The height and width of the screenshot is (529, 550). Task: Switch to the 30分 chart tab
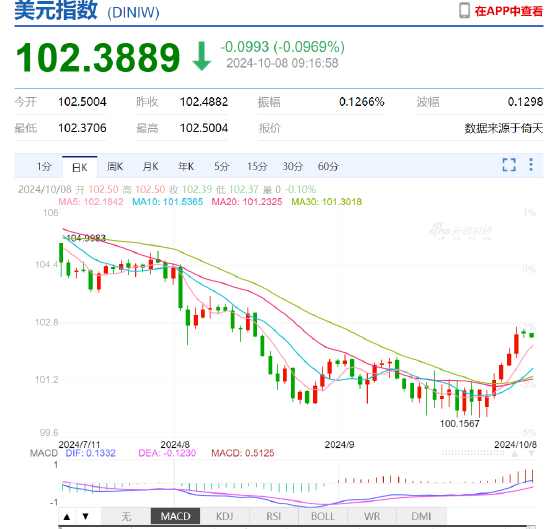(x=293, y=166)
